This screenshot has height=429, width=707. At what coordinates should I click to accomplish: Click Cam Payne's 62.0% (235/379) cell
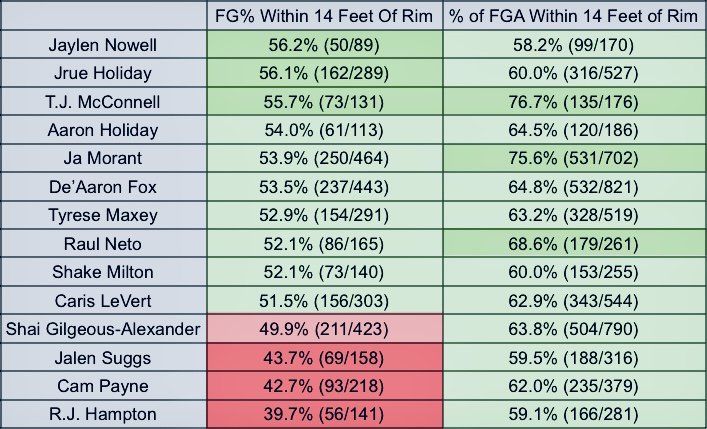(x=574, y=386)
